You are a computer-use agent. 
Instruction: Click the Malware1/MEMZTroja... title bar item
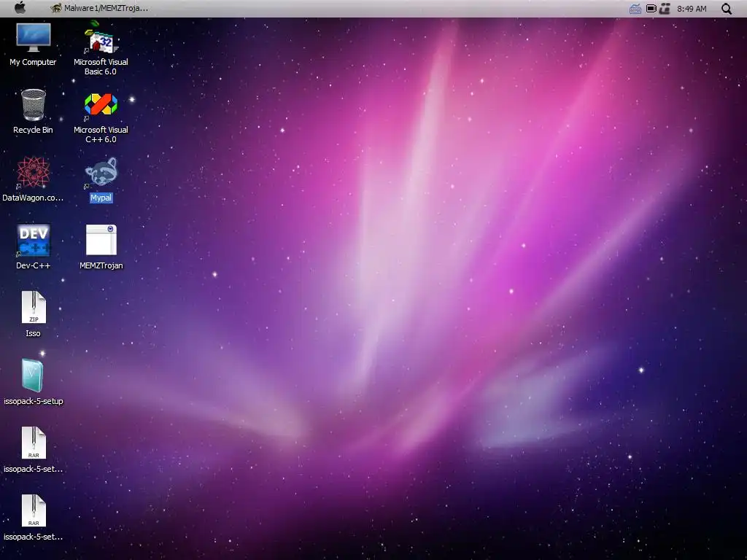[99, 8]
